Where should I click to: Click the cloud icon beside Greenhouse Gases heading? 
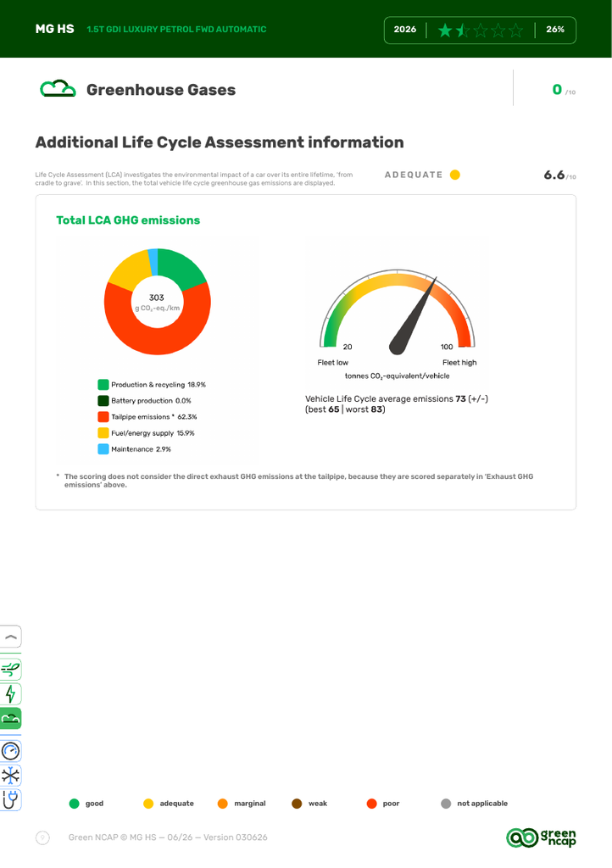click(58, 88)
